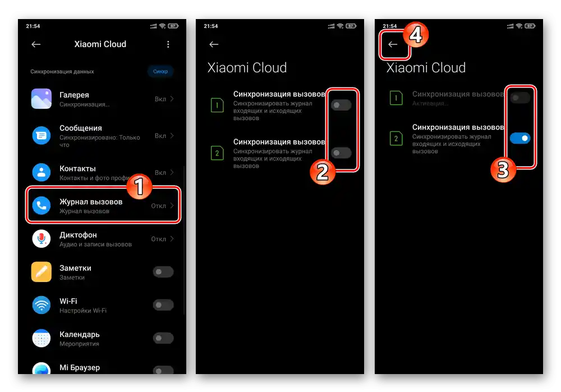Expand Галерея settings via Вкл chevron
The width and height of the screenshot is (561, 392).
pos(172,99)
